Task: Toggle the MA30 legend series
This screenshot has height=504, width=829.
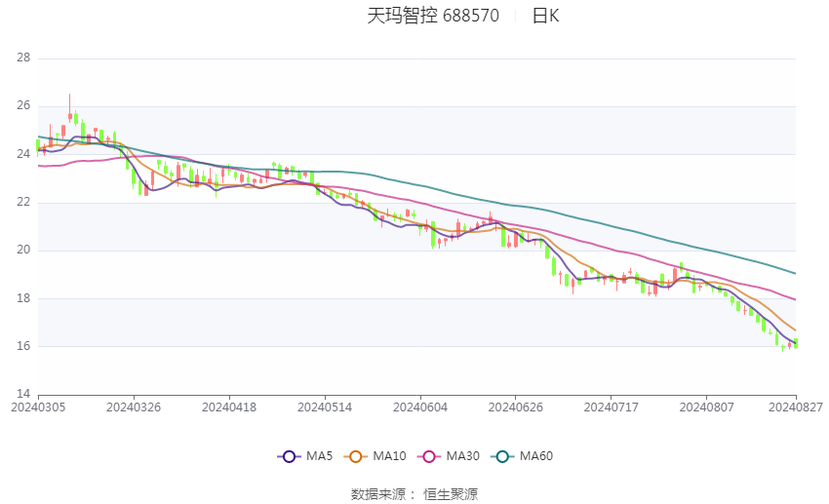Action: [x=449, y=456]
